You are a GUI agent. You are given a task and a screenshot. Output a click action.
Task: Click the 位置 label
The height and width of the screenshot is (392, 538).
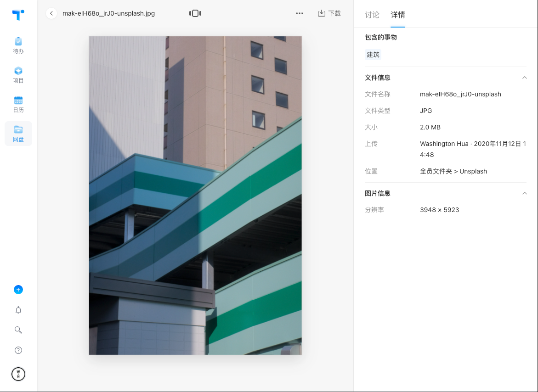point(371,171)
